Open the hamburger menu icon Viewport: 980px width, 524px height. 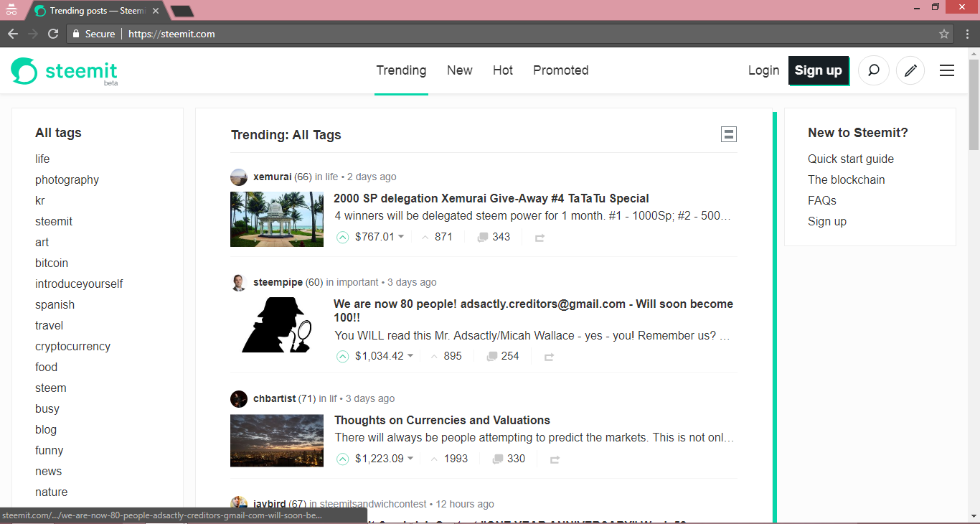[x=947, y=70]
